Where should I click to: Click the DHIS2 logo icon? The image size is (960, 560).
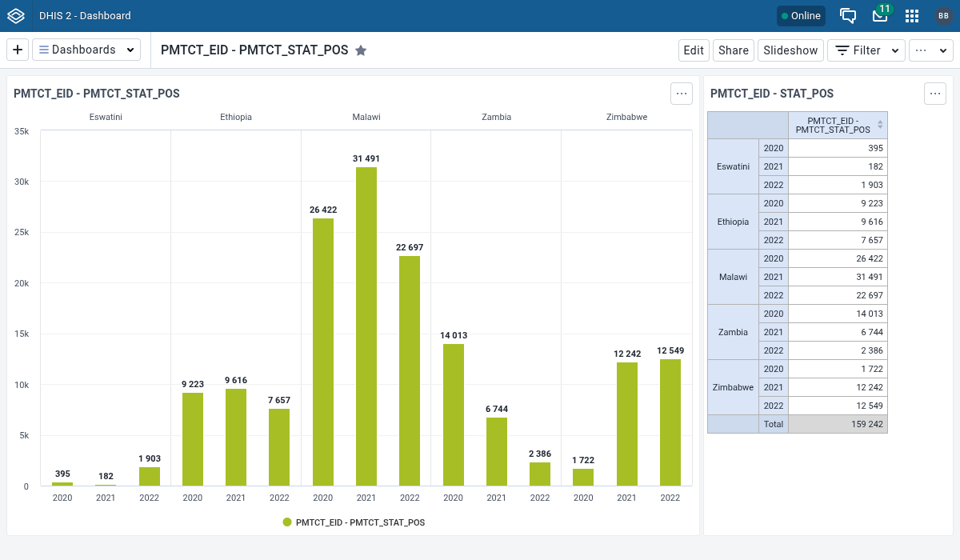pyautogui.click(x=16, y=16)
